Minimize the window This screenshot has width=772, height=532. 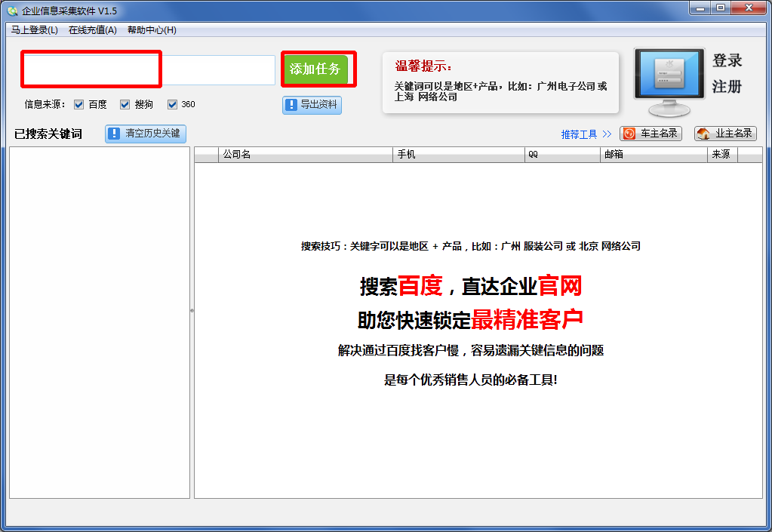click(x=700, y=8)
